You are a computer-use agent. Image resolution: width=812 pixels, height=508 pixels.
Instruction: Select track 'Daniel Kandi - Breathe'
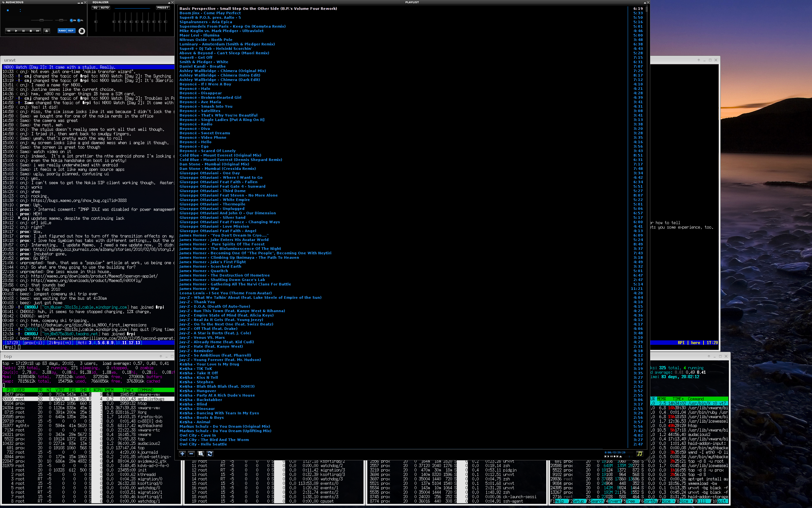(202, 66)
